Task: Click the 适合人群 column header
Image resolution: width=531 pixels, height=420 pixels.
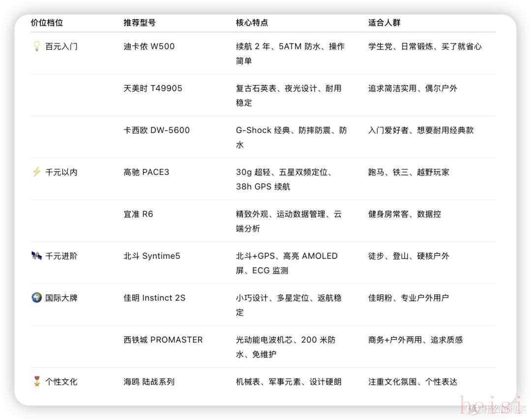Action: pos(384,23)
